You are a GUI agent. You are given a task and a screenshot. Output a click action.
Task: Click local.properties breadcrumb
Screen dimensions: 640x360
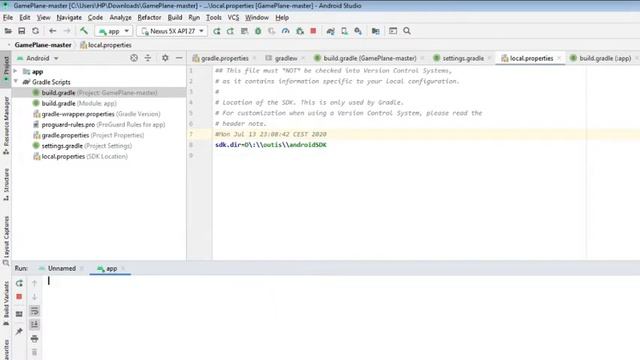click(106, 45)
